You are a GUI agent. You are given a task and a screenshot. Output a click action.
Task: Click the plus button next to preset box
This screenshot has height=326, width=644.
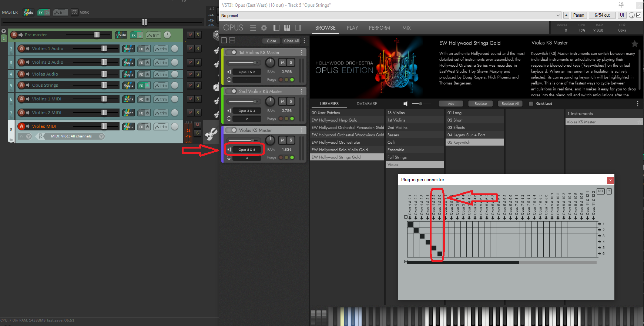click(566, 15)
